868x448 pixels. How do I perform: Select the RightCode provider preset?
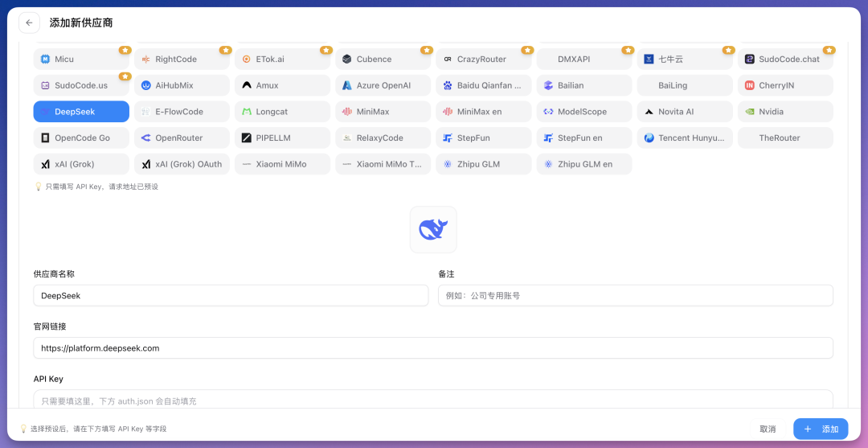point(182,60)
